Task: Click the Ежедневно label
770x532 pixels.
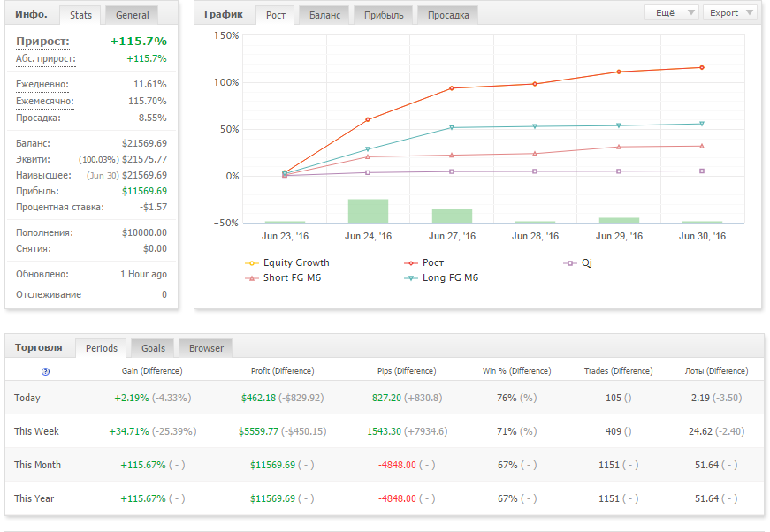Action: (x=42, y=85)
